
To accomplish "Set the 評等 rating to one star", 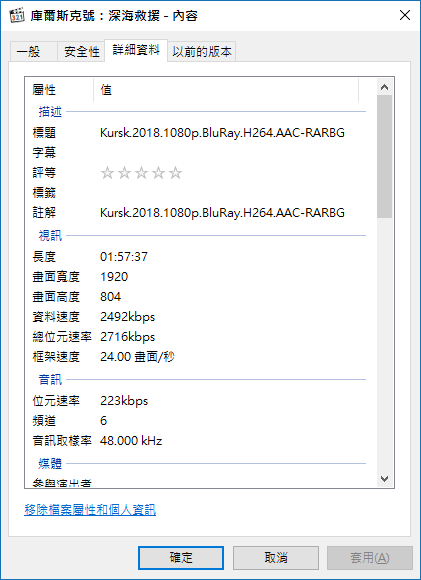I will (x=107, y=173).
